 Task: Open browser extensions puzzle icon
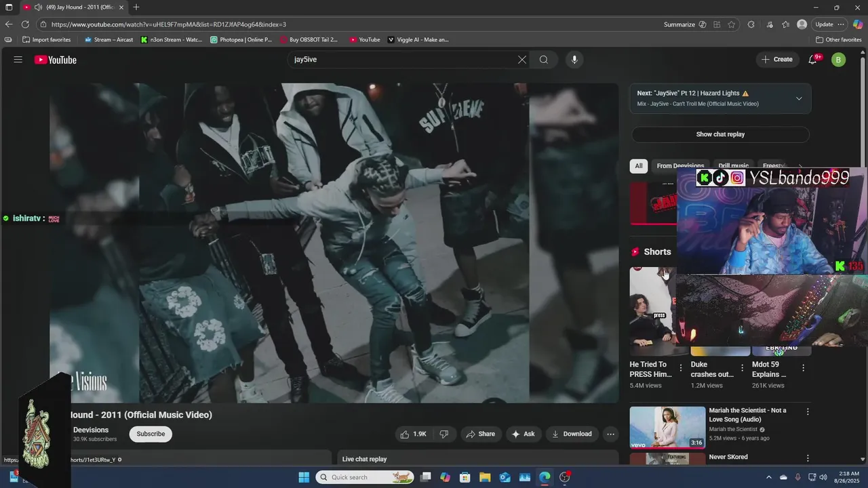(751, 24)
